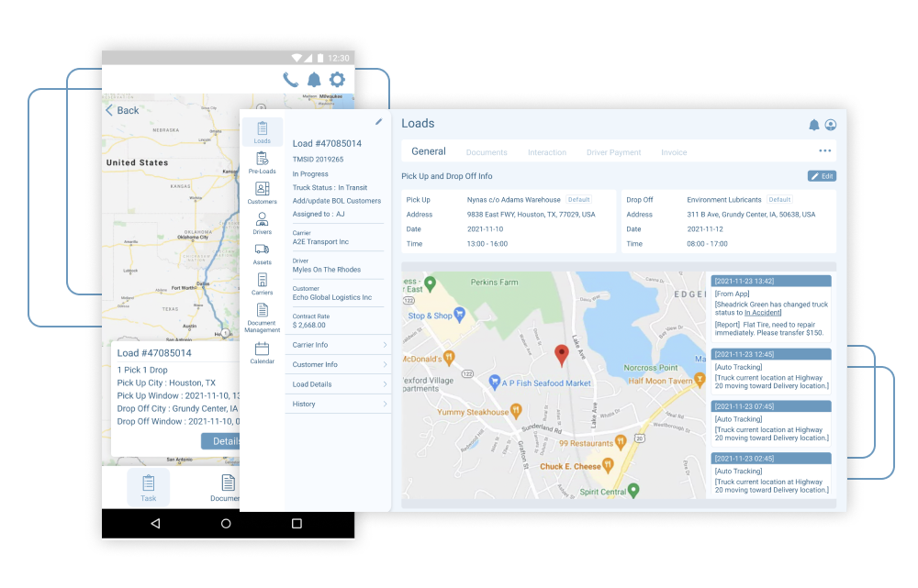Viewport: 918px width, 588px height.
Task: Switch to the Documents tab
Action: pyautogui.click(x=487, y=152)
